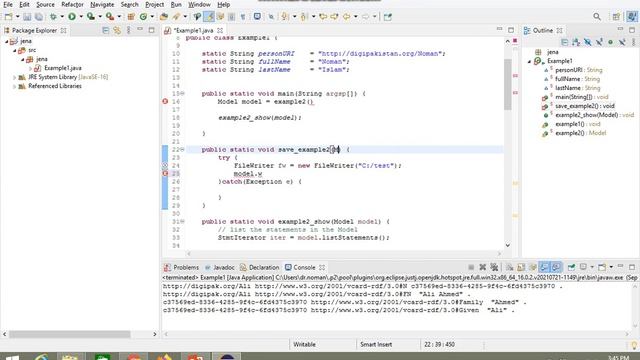Collapse the Example1 class in Outline
The width and height of the screenshot is (640, 360).
[530, 61]
